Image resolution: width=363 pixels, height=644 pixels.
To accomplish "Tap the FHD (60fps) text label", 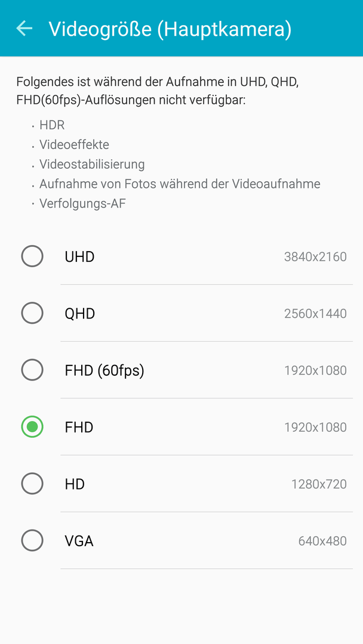I will (x=104, y=371).
